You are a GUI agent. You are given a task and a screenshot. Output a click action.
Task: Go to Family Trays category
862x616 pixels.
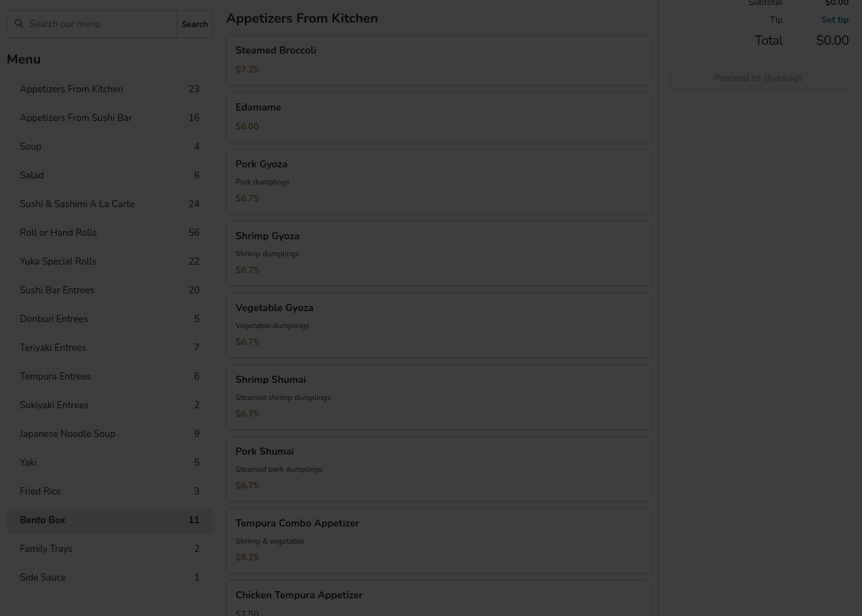[109, 549]
